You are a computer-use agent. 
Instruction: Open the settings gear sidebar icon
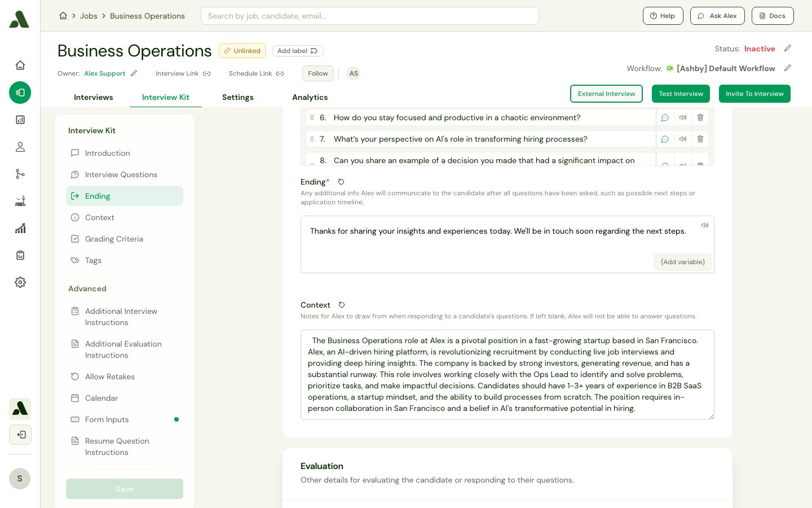coord(20,282)
